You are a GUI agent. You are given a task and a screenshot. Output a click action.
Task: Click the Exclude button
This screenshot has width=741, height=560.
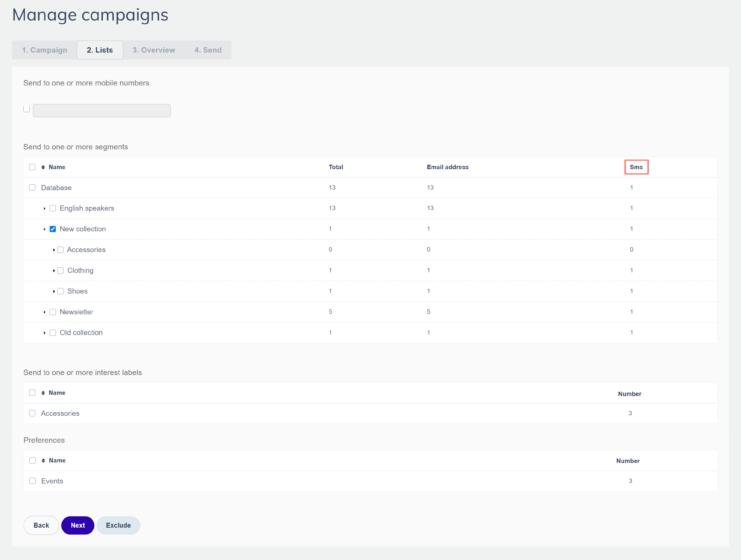pyautogui.click(x=118, y=525)
